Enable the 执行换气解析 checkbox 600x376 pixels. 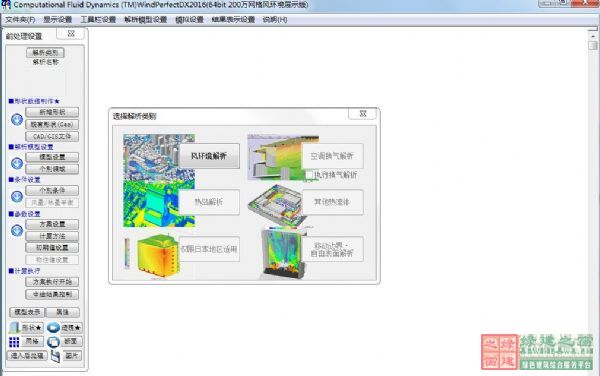[x=309, y=175]
